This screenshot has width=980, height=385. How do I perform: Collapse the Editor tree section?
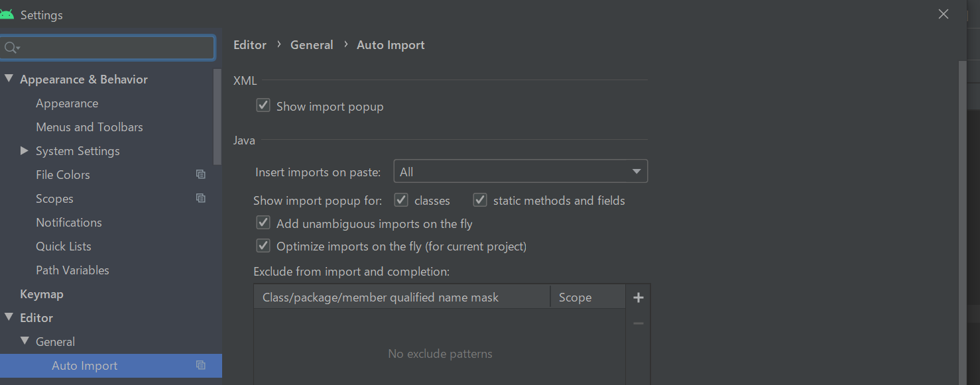[9, 317]
